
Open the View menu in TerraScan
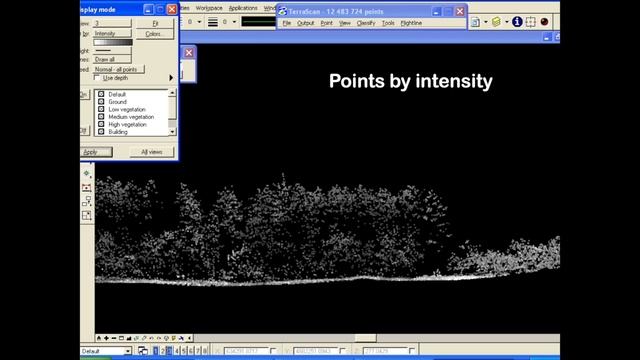click(344, 23)
